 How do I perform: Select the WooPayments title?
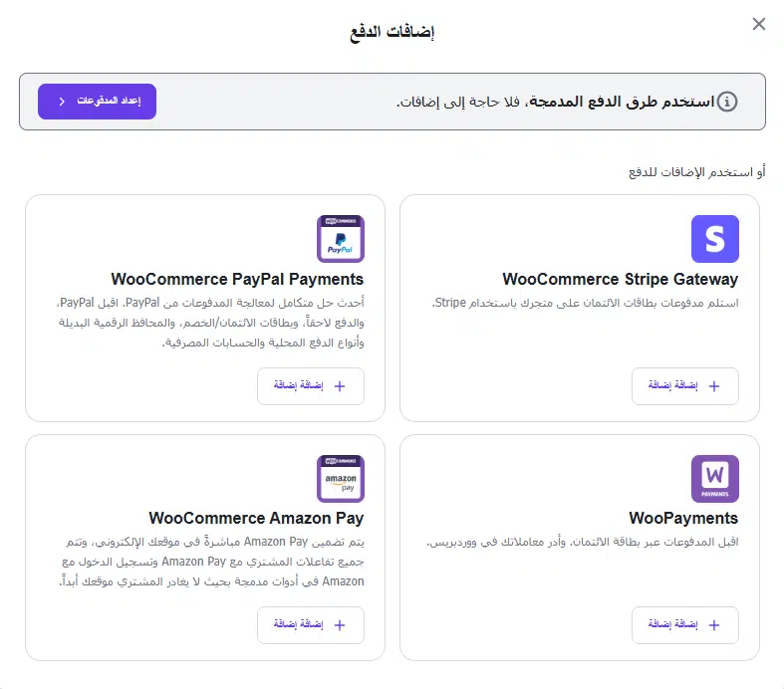pyautogui.click(x=683, y=518)
